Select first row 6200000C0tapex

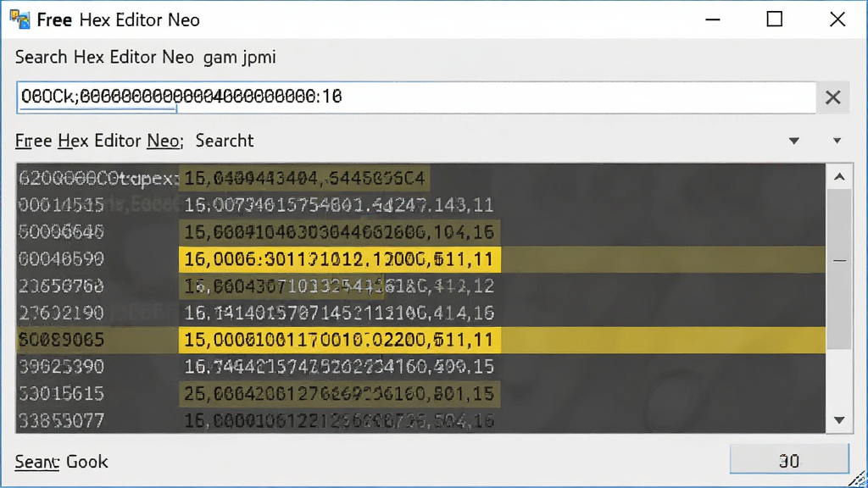point(420,178)
